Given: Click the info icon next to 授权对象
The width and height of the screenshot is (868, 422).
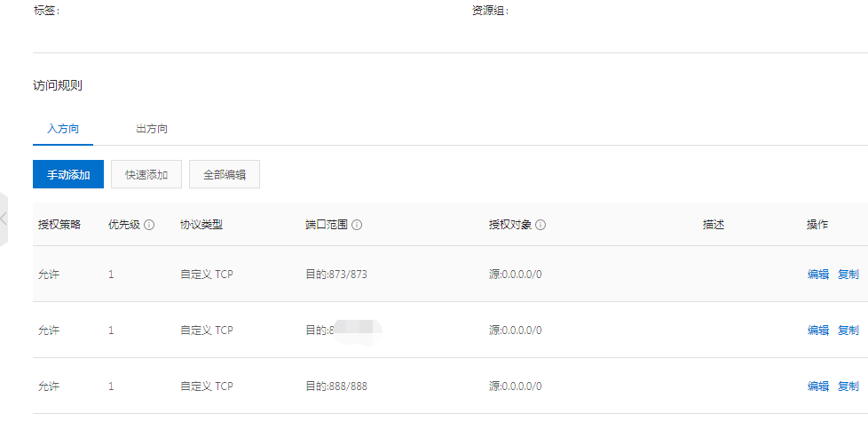Looking at the screenshot, I should click(x=541, y=225).
